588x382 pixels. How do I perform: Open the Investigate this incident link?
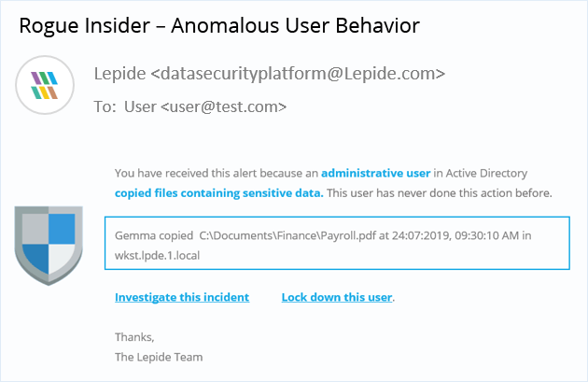click(x=182, y=297)
